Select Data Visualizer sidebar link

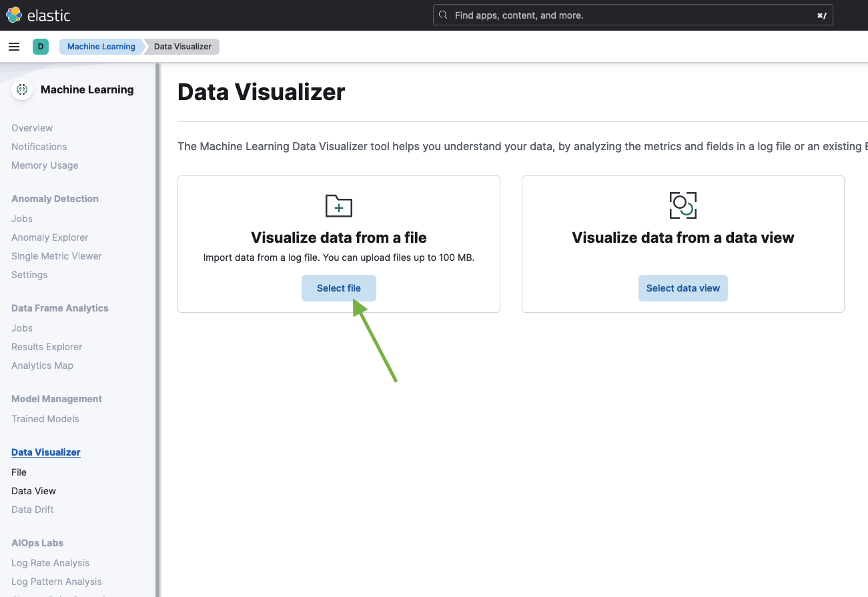click(46, 452)
